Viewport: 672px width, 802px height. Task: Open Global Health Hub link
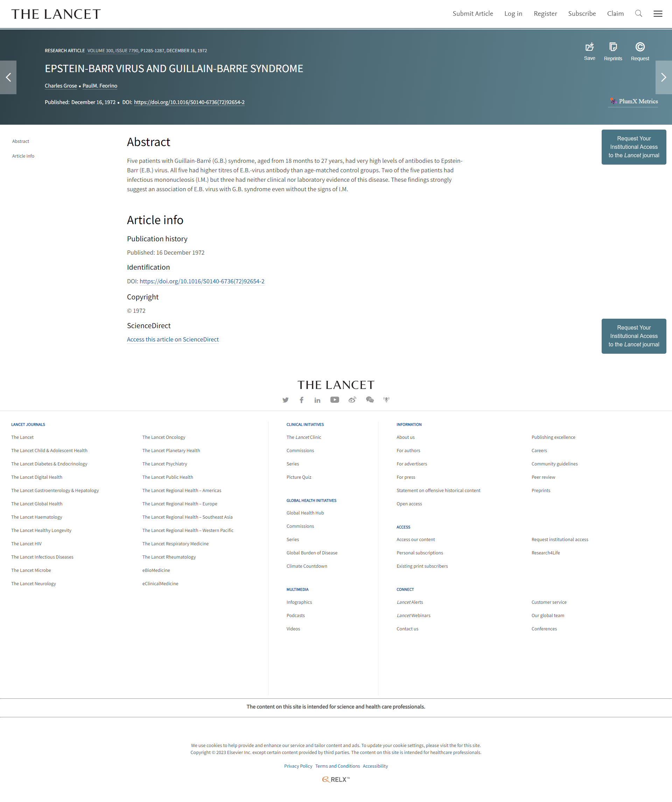(305, 513)
